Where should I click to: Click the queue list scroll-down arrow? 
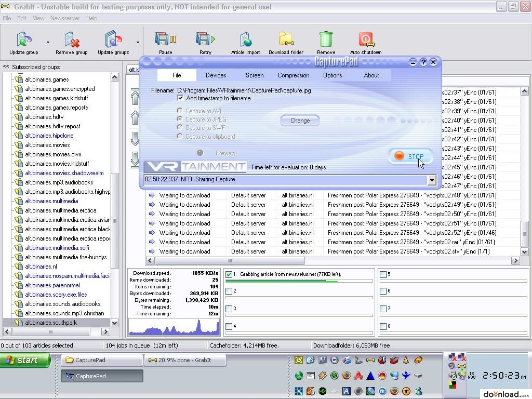coord(524,252)
